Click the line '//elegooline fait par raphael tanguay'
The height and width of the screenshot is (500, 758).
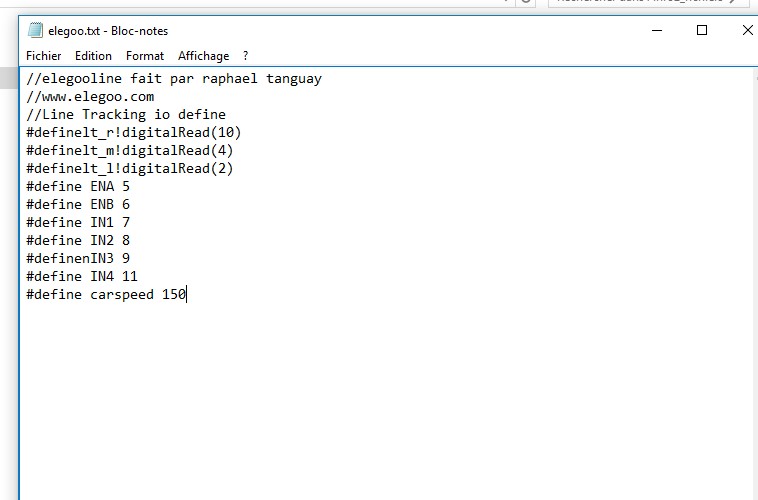(174, 79)
